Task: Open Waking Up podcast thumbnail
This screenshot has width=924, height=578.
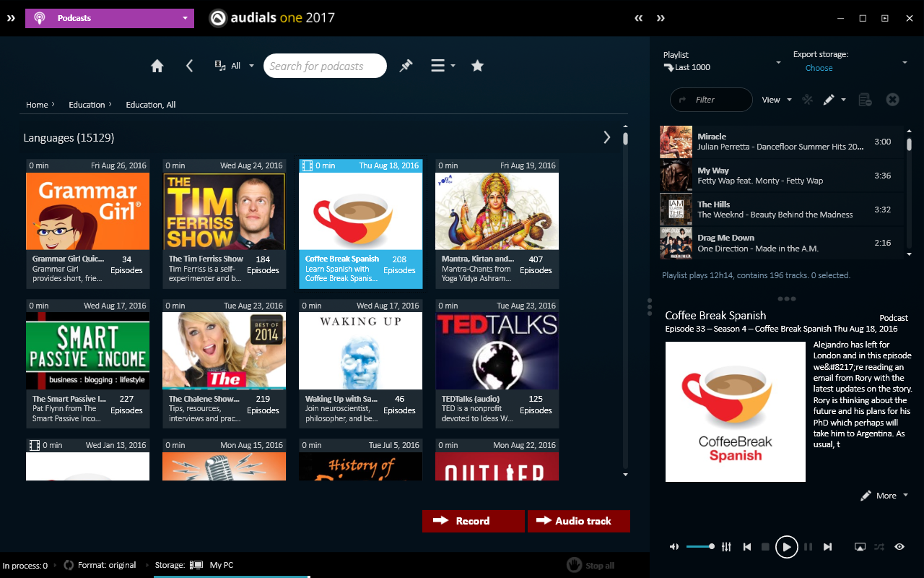Action: click(360, 351)
